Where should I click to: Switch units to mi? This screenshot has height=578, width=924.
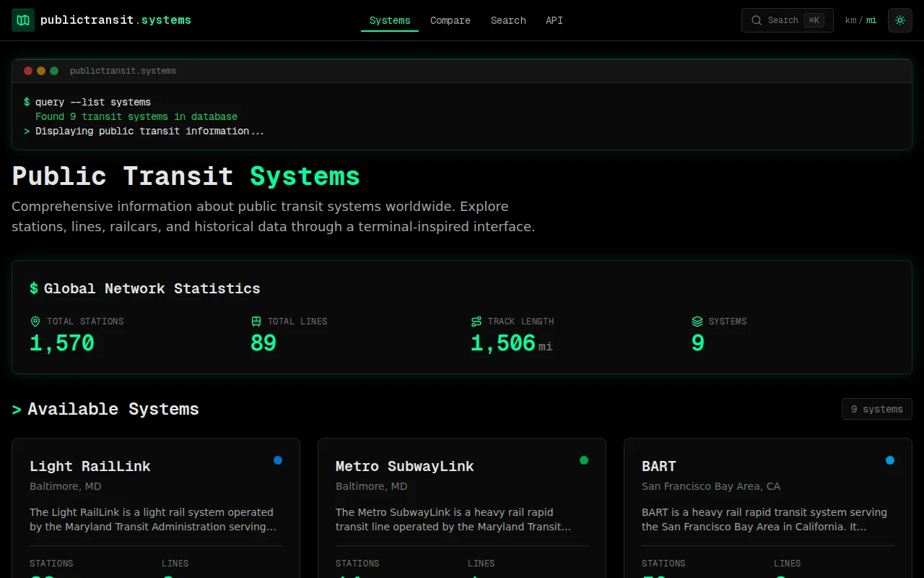click(871, 20)
